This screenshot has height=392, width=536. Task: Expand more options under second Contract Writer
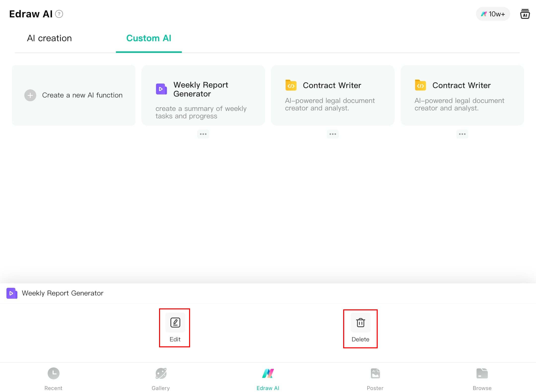point(462,134)
